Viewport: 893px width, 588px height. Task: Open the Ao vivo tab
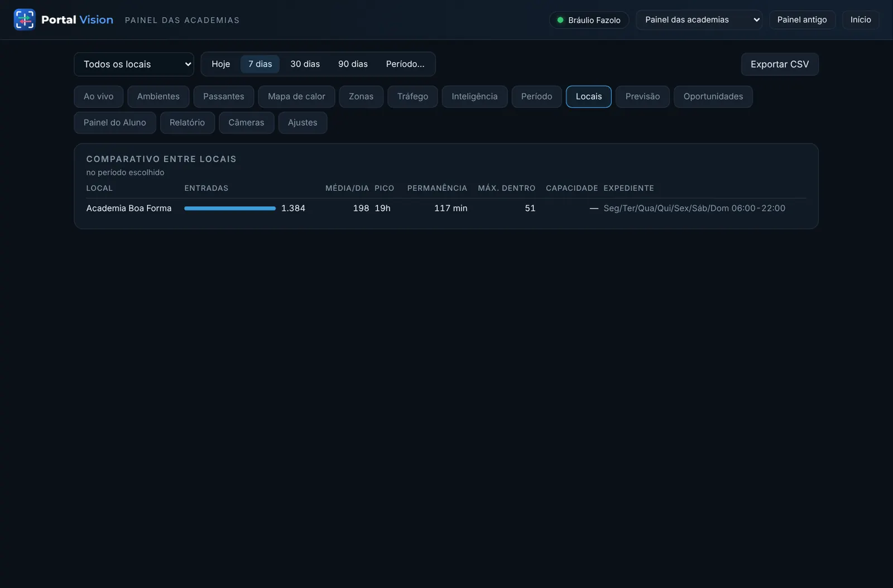98,97
